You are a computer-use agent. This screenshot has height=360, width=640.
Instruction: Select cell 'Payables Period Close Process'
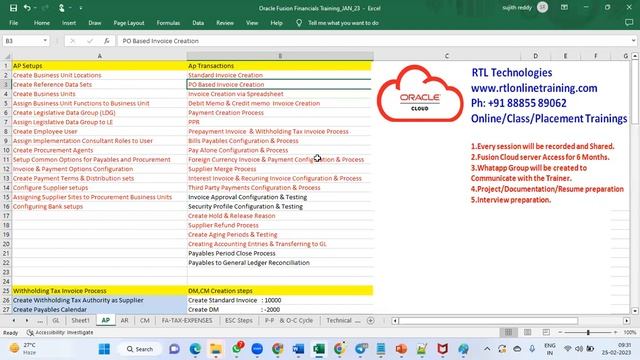[x=280, y=253]
